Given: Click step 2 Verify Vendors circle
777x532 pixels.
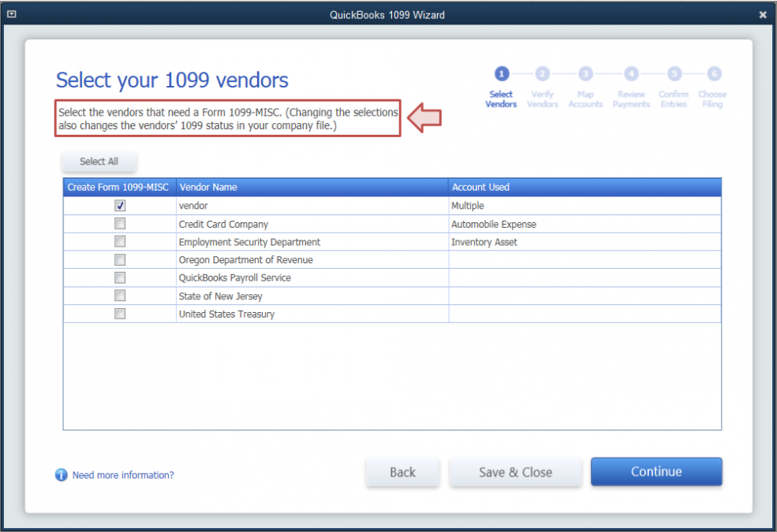Looking at the screenshot, I should point(542,74).
